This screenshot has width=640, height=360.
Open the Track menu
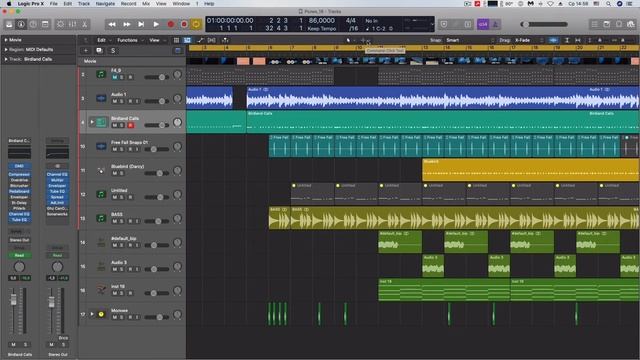click(x=84, y=4)
